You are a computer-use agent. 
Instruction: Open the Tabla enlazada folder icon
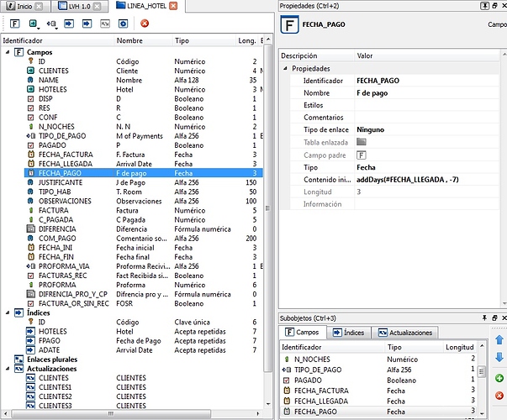[362, 142]
